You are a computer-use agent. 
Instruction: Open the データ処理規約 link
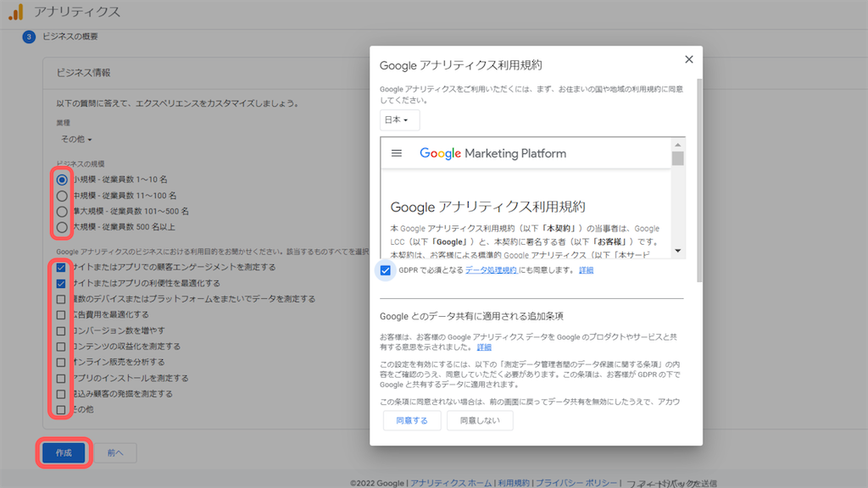click(x=491, y=270)
